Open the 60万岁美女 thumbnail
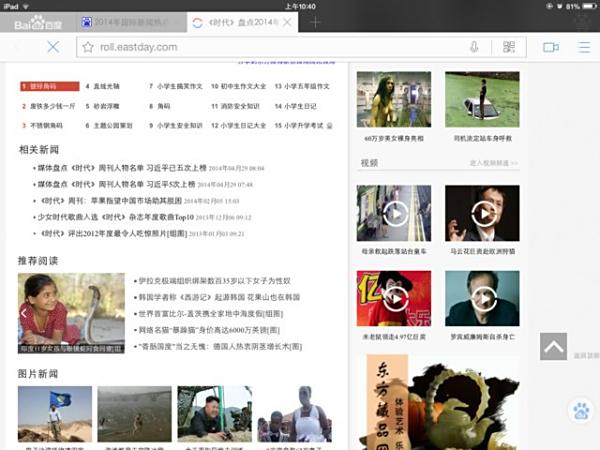600x450 pixels. click(x=394, y=99)
